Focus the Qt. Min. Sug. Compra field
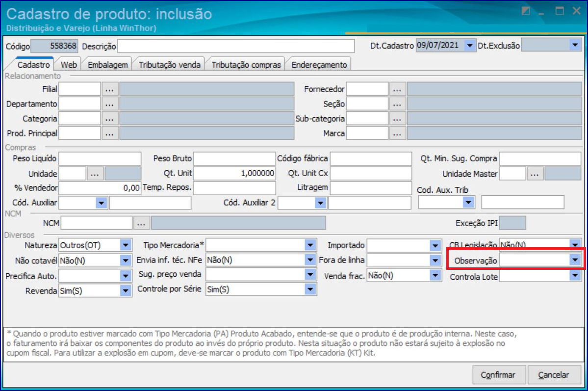The image size is (588, 391). tap(540, 159)
